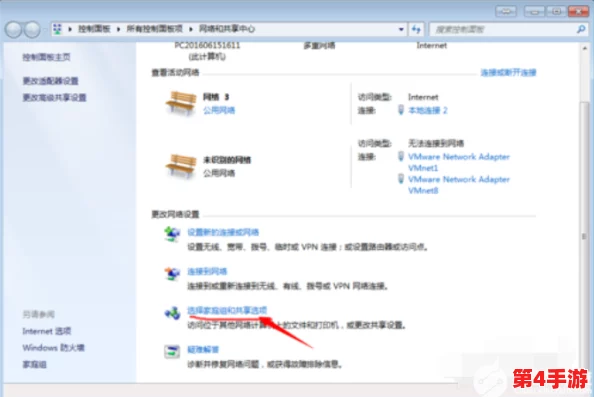Click the vertical scrollbar thumb
Image resolution: width=594 pixels, height=397 pixels.
[584, 235]
